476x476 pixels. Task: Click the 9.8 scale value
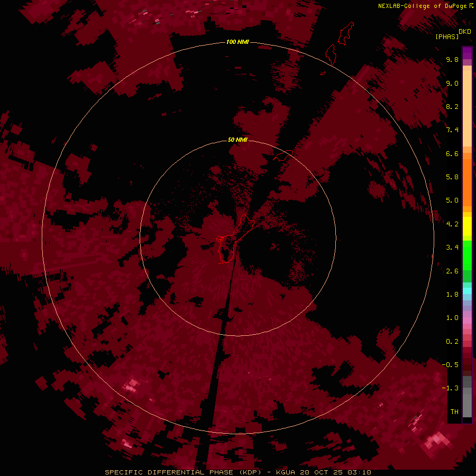(452, 59)
